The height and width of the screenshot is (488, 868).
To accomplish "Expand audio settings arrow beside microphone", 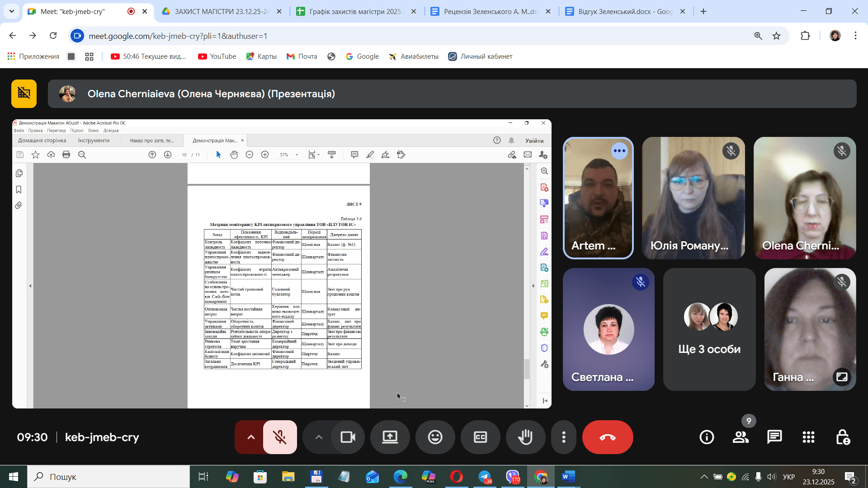I will pyautogui.click(x=251, y=437).
